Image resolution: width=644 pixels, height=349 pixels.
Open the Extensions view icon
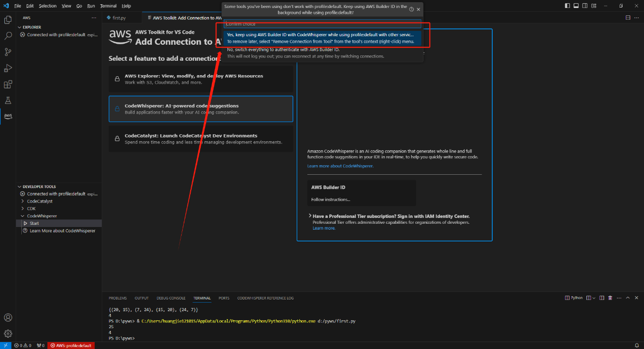tap(8, 84)
